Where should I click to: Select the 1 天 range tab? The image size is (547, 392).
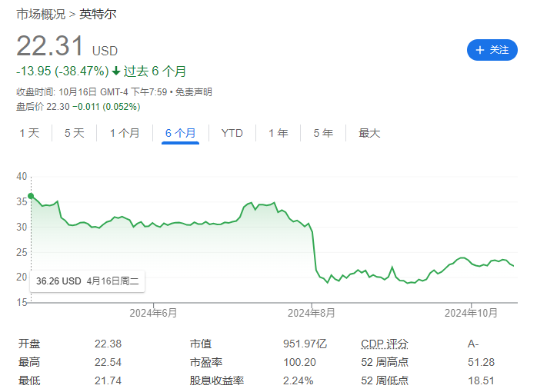[x=30, y=133]
